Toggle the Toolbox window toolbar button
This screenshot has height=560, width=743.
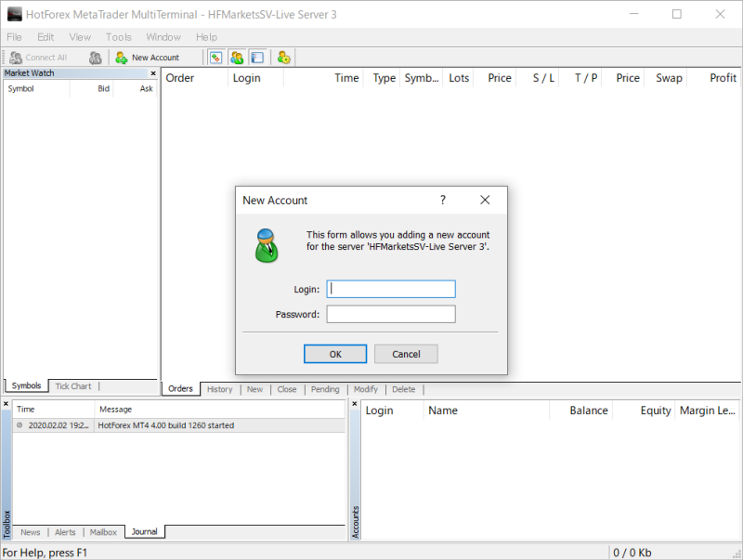coord(257,58)
